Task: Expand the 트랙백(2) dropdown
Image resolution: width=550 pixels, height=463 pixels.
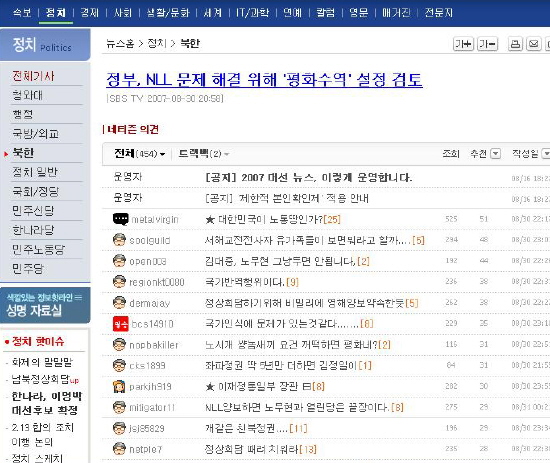Action: click(x=204, y=154)
